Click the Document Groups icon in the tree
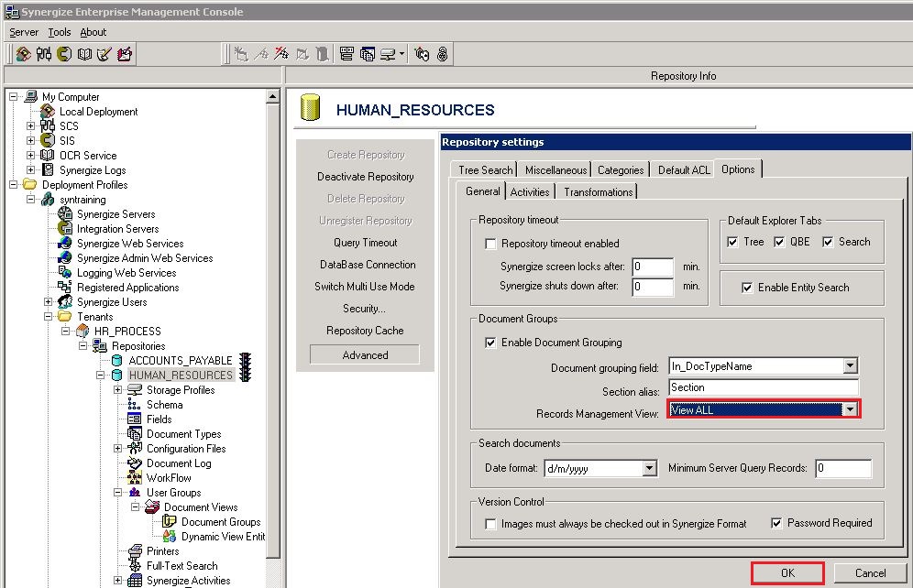Screen dimensions: 913x588 click(170, 522)
